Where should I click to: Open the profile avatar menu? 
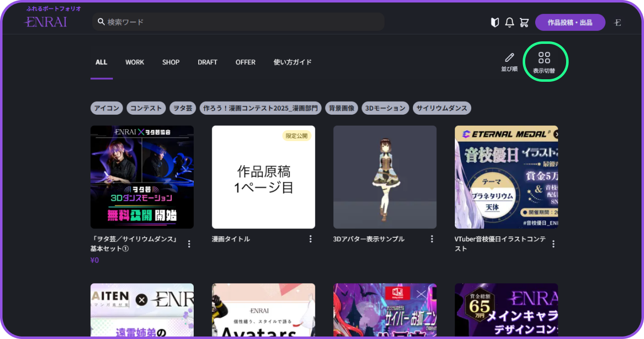coord(618,22)
